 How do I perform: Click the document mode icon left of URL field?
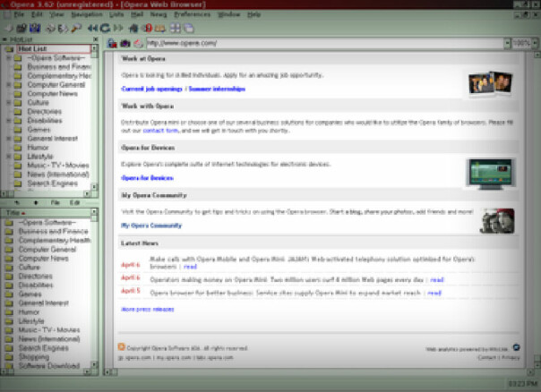click(x=138, y=44)
